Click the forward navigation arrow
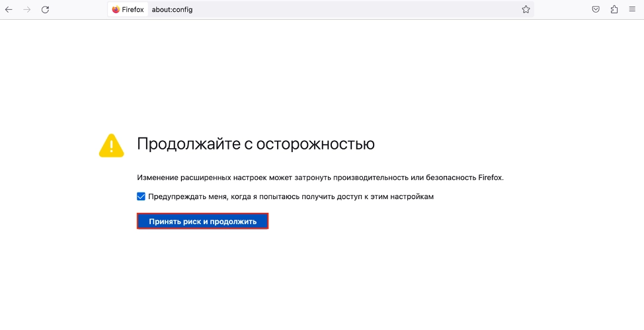The height and width of the screenshot is (330, 644). (x=27, y=9)
